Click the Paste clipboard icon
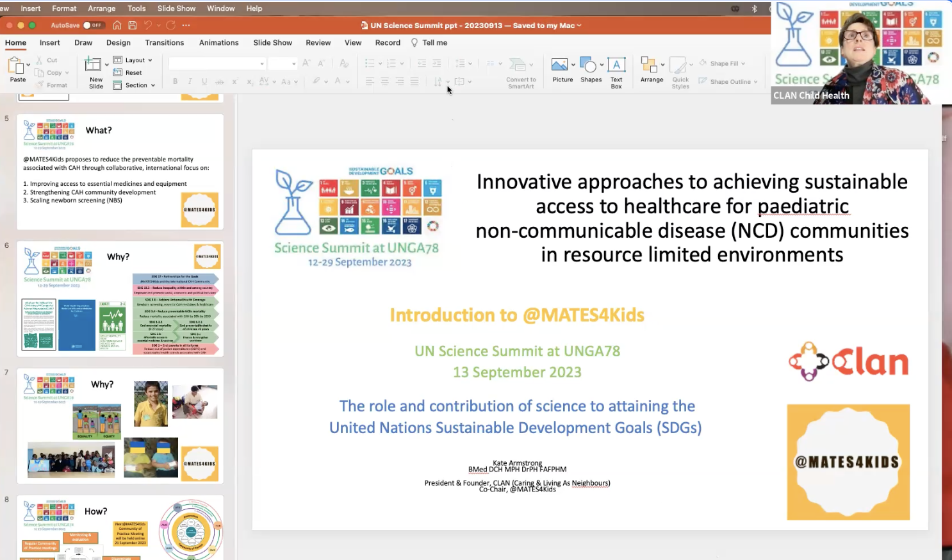952x560 pixels. [16, 66]
